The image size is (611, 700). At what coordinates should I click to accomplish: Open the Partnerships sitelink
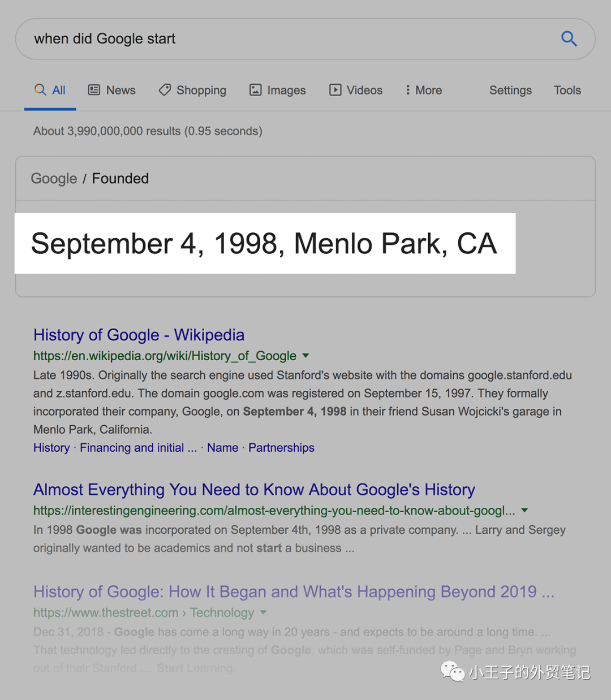[x=281, y=448]
